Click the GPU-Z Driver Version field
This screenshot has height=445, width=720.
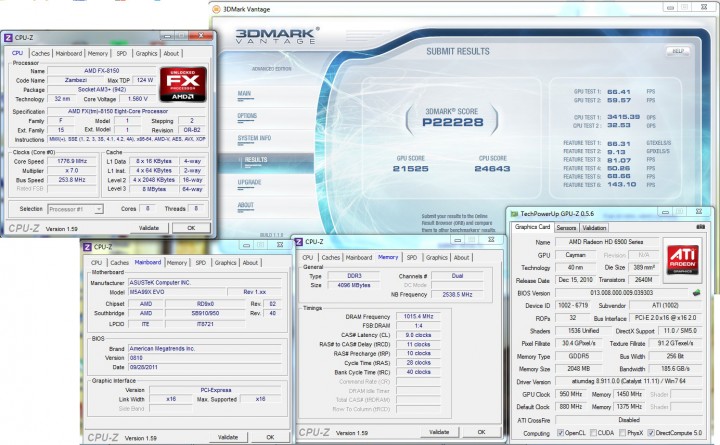tap(629, 382)
